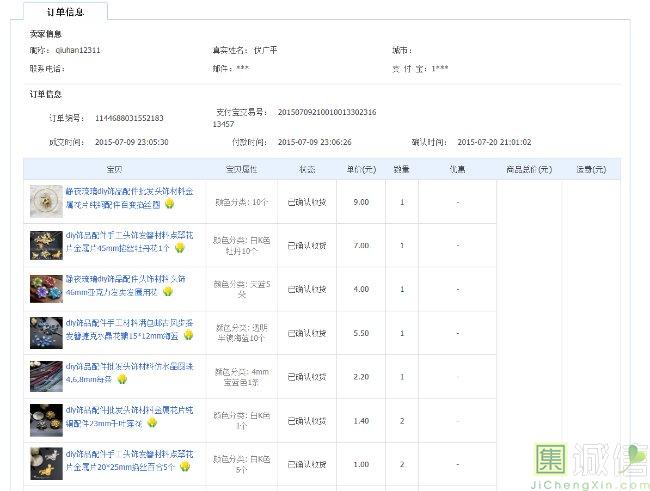Click the yellow badge icon beside the 4.00 yuan item
This screenshot has height=491, width=650.
pyautogui.click(x=168, y=293)
